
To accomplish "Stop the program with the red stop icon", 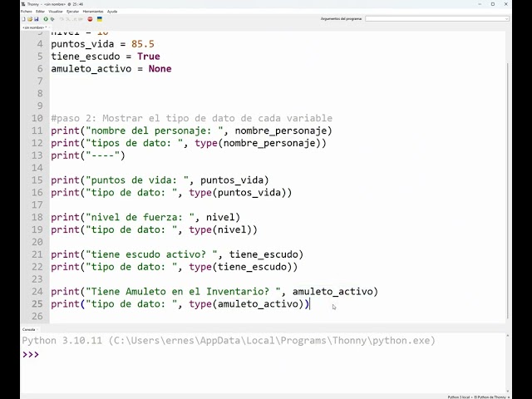I will click(x=90, y=19).
